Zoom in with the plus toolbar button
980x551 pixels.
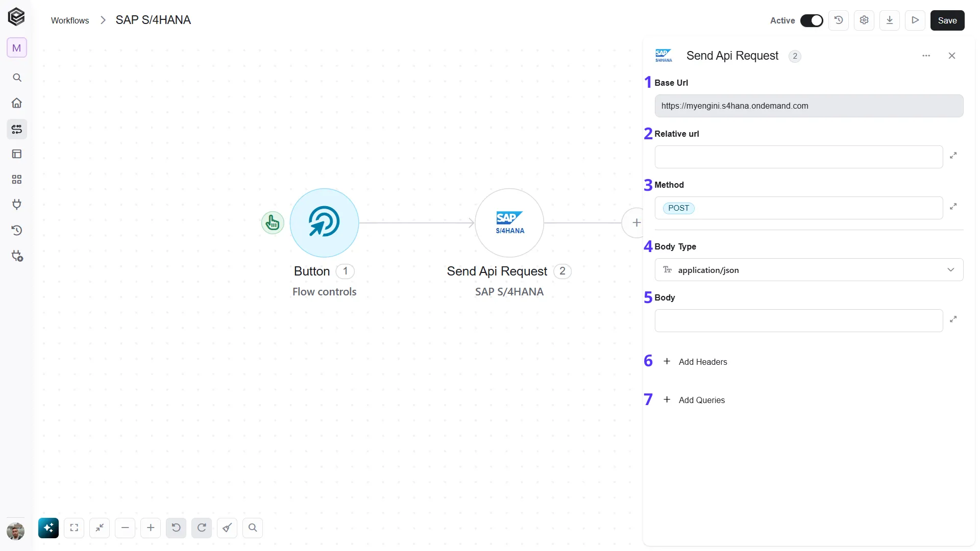pos(151,528)
